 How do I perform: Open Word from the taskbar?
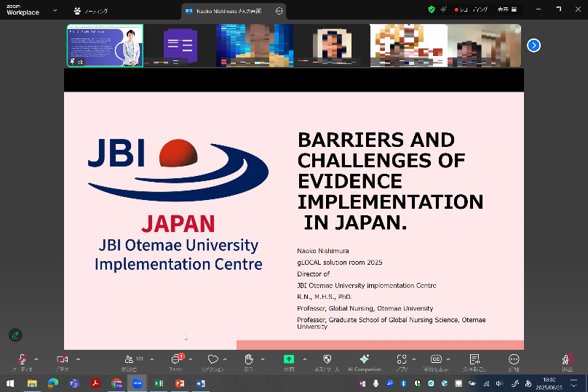click(x=201, y=383)
